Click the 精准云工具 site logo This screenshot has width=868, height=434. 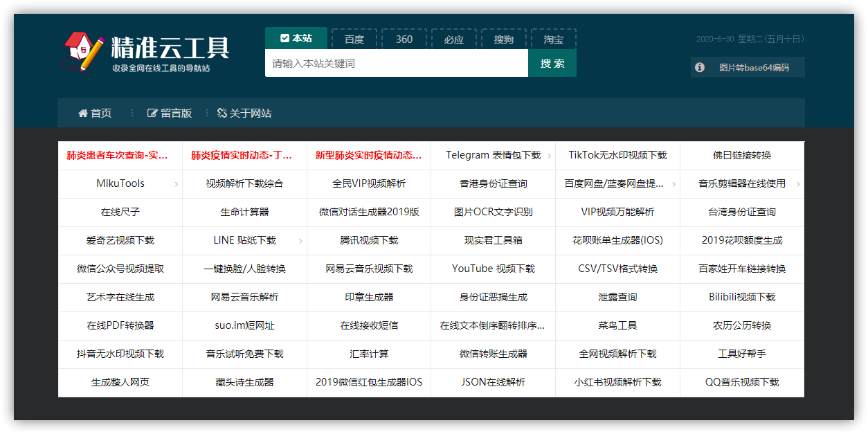point(146,53)
